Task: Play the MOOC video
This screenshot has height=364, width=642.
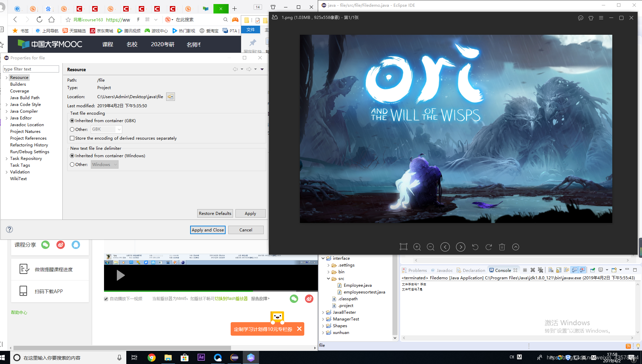Action: pyautogui.click(x=120, y=275)
